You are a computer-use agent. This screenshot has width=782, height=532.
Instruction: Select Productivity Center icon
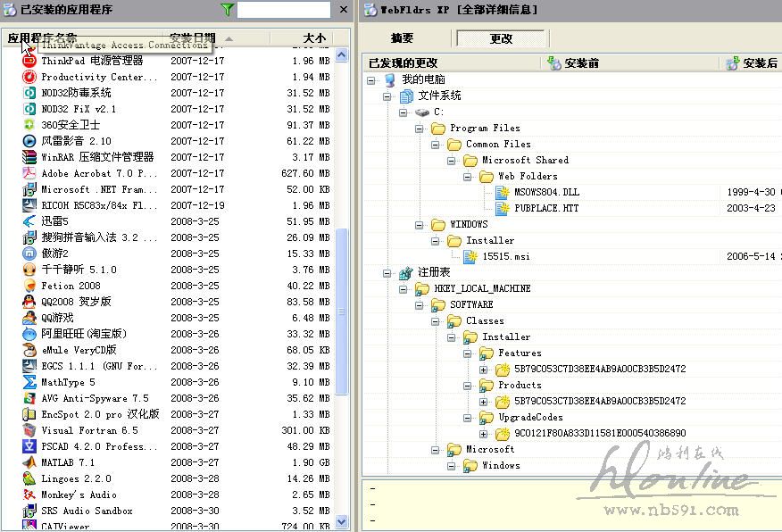29,77
